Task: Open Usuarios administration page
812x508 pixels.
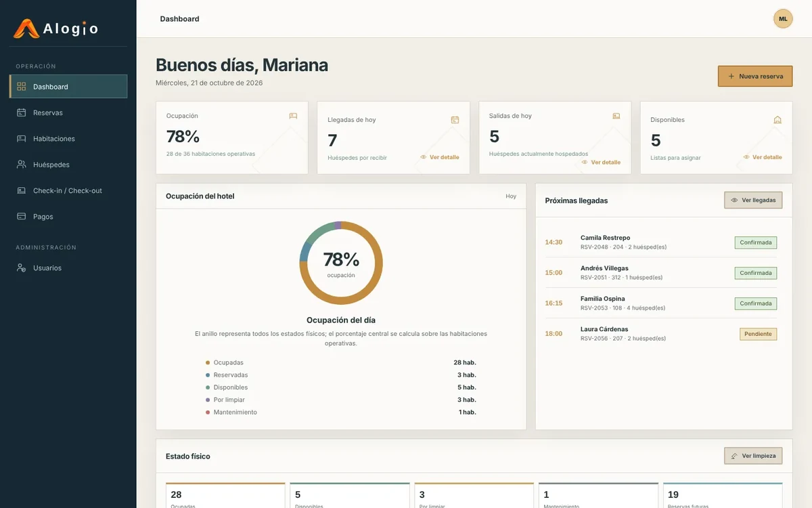Action: [x=68, y=268]
